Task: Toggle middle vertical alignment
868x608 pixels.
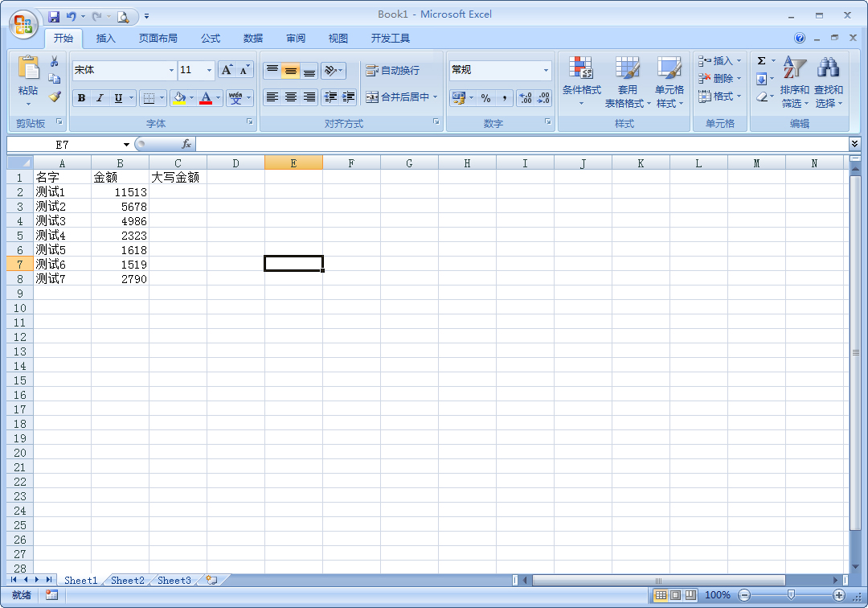Action: pos(290,70)
